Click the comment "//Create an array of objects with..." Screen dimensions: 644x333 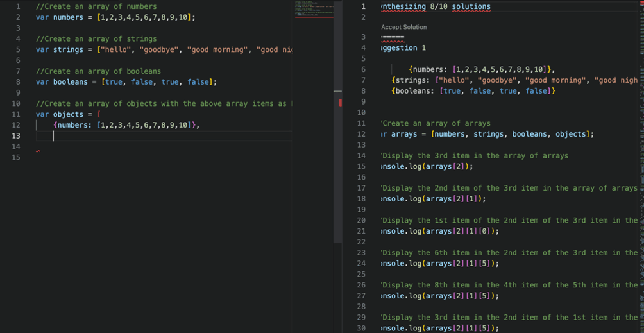click(x=164, y=103)
